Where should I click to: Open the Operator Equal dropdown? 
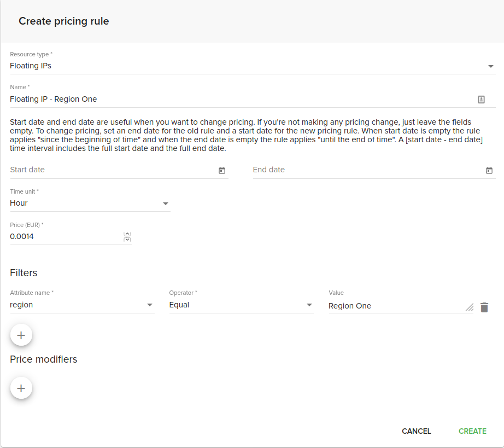point(241,305)
